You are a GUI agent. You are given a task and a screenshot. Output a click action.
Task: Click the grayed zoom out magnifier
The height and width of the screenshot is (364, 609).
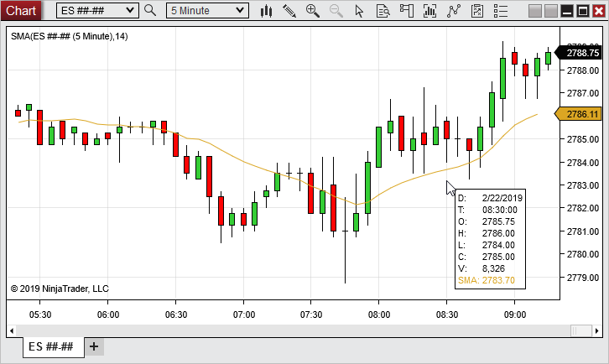coord(336,11)
